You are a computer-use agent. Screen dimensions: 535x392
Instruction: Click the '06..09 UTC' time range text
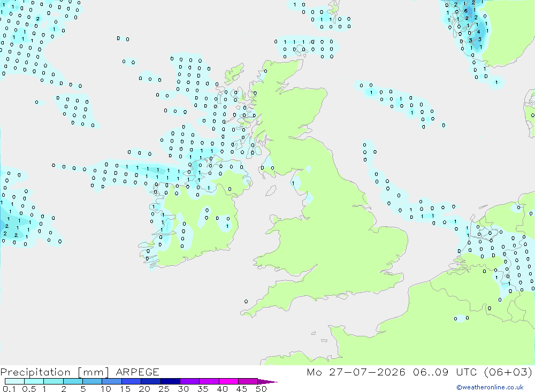(445, 372)
